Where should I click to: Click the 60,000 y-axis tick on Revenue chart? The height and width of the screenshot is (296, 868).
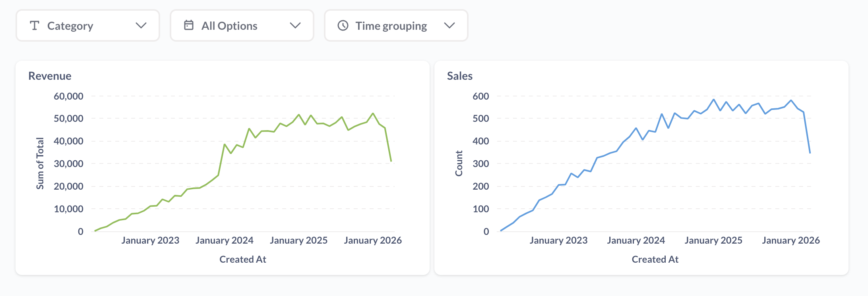(68, 96)
